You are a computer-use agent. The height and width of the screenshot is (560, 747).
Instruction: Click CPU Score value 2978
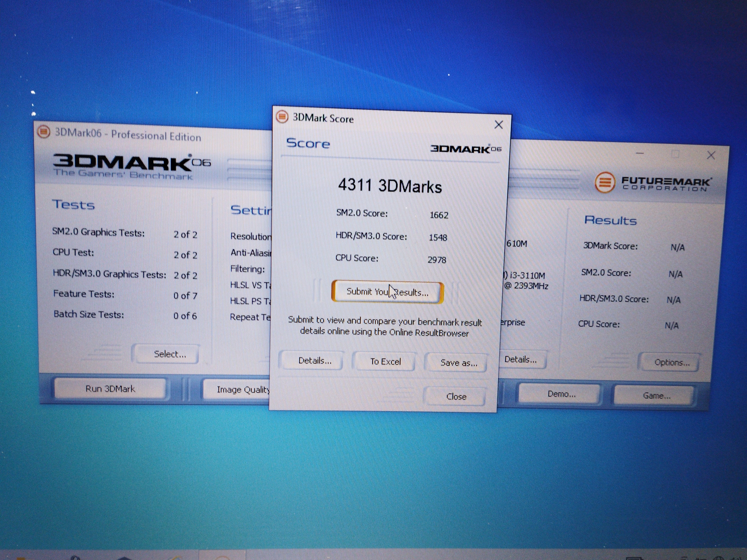click(437, 259)
